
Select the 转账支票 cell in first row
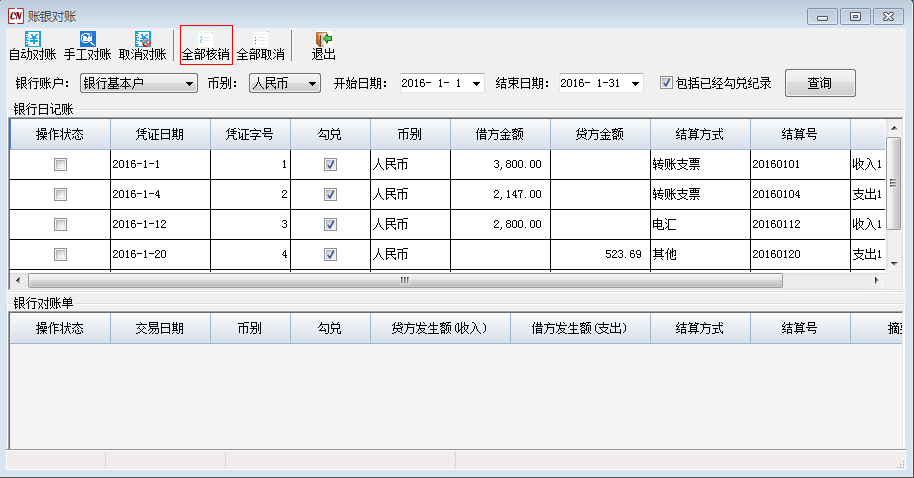[699, 164]
